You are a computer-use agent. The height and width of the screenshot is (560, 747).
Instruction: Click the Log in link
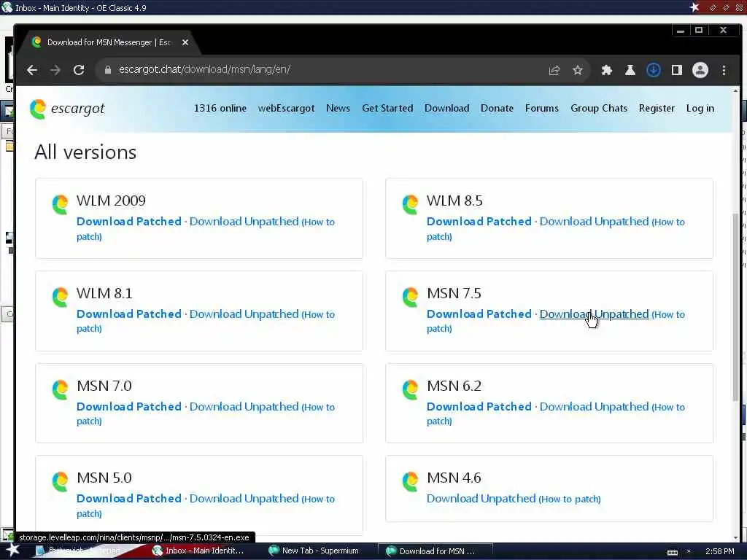[x=700, y=108]
